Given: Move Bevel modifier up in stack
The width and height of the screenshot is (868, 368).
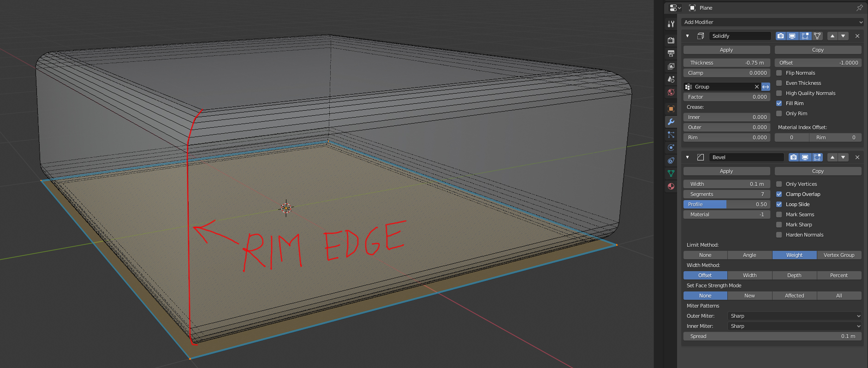Looking at the screenshot, I should pyautogui.click(x=832, y=157).
